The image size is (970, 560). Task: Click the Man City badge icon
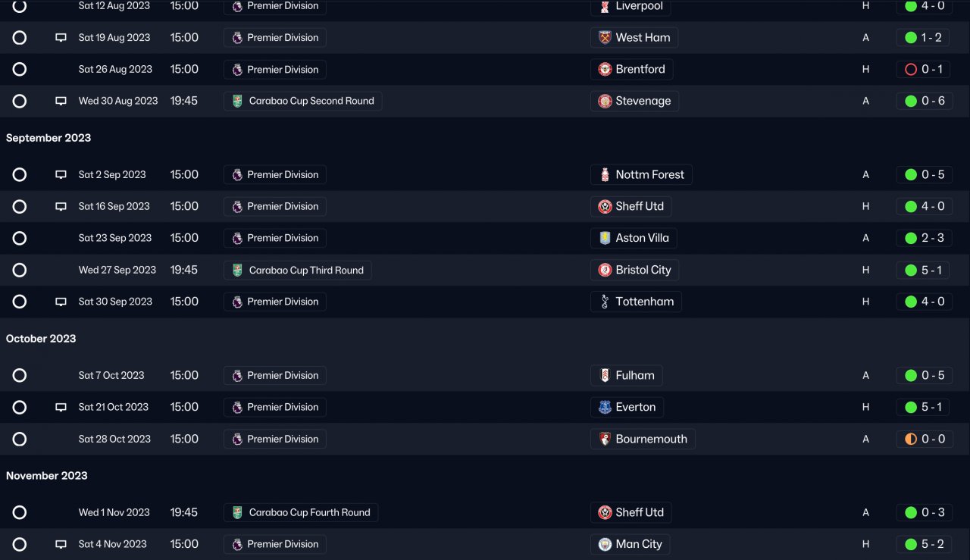[x=605, y=544]
